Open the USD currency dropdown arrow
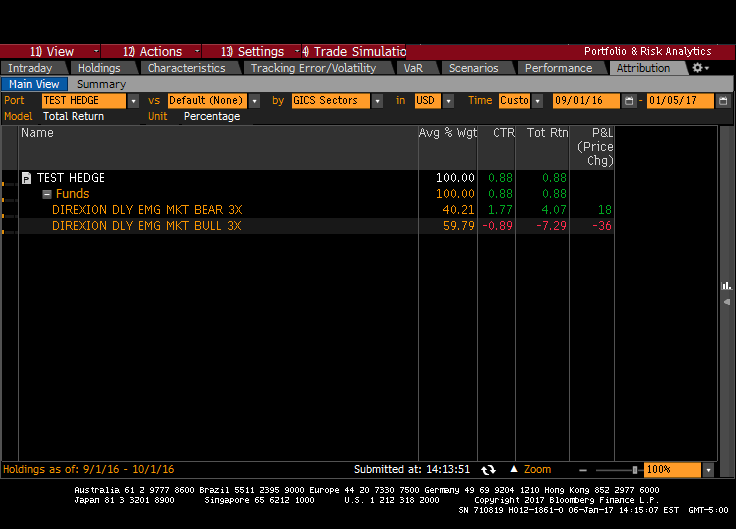The width and height of the screenshot is (736, 529). pos(448,100)
